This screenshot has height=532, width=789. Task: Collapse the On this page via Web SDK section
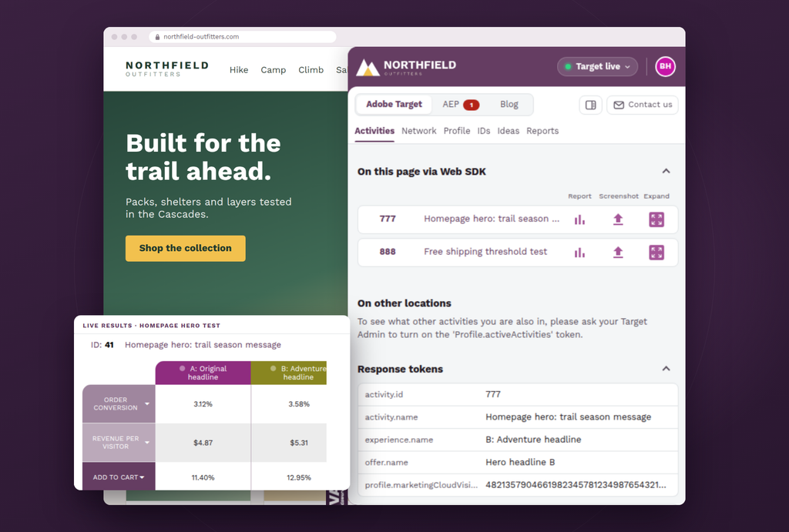coord(666,171)
